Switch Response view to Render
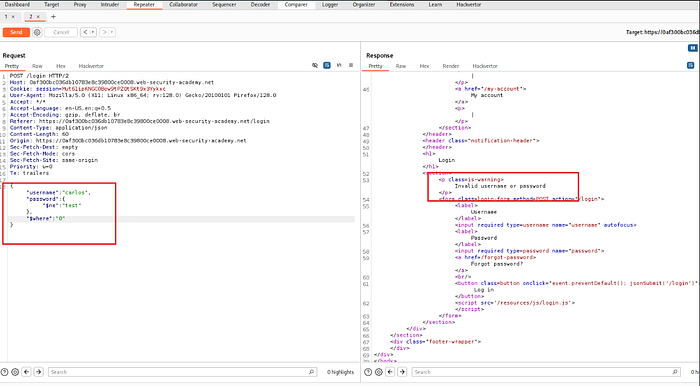This screenshot has height=386, width=700. [x=451, y=66]
